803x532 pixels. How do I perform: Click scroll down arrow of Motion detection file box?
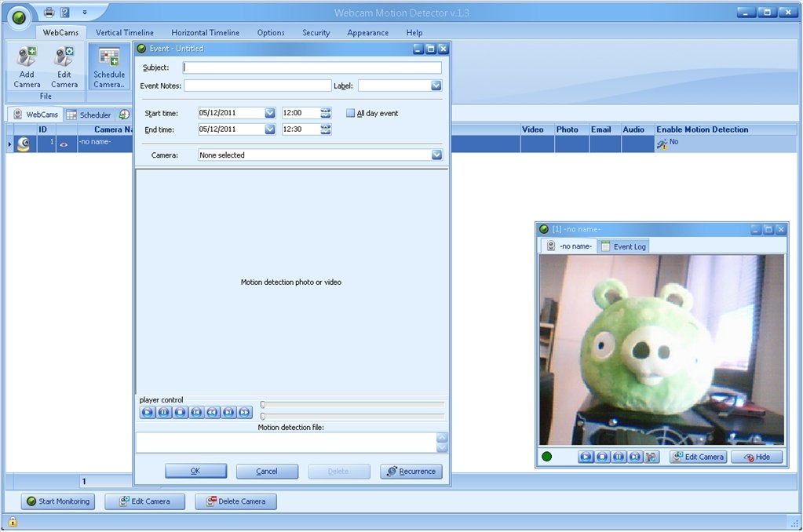(x=442, y=447)
